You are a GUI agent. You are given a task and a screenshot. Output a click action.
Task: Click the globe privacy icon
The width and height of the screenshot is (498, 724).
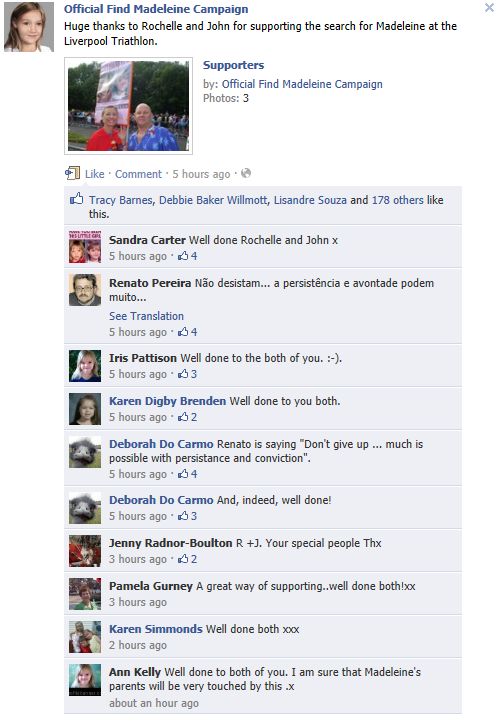(246, 173)
